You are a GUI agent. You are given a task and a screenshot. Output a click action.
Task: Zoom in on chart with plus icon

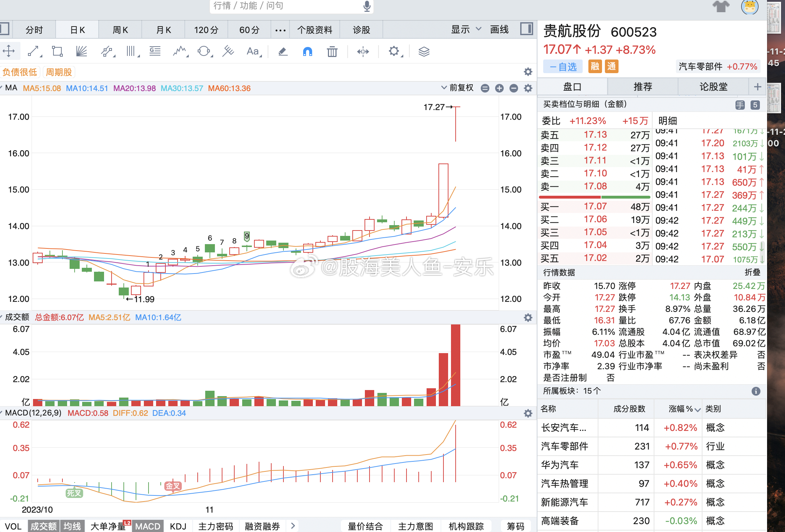point(499,88)
